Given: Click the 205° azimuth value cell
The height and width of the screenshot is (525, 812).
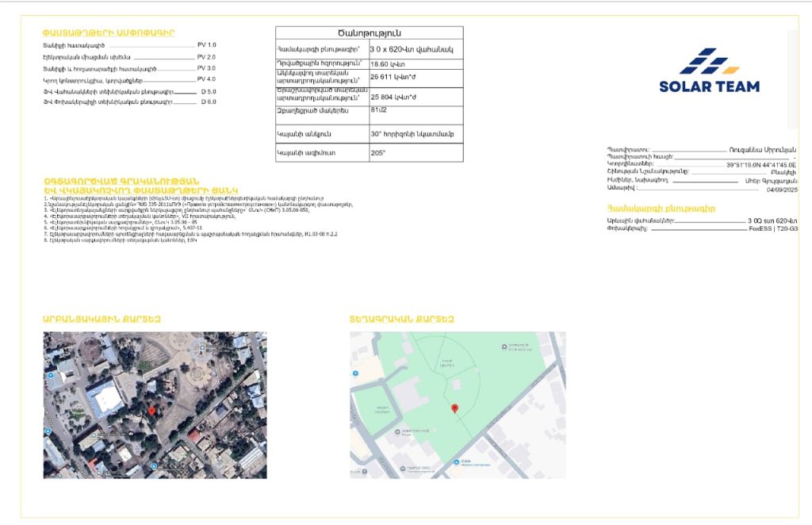Looking at the screenshot, I should [416, 152].
